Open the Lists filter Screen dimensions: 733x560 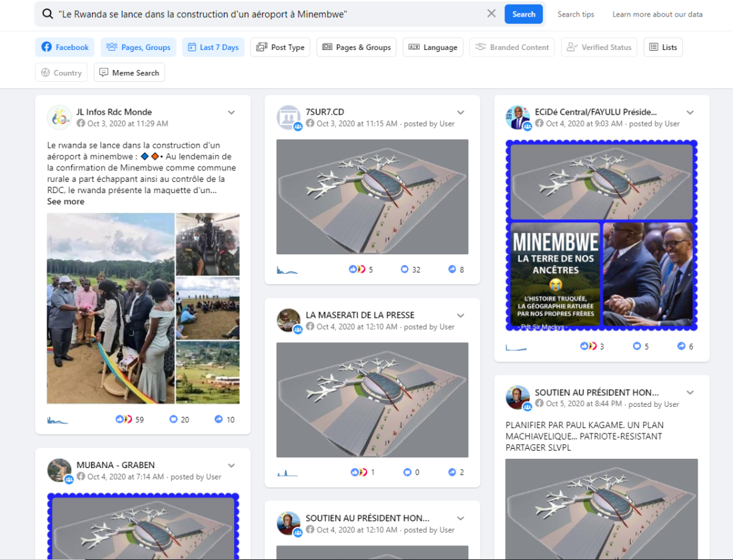coord(663,47)
